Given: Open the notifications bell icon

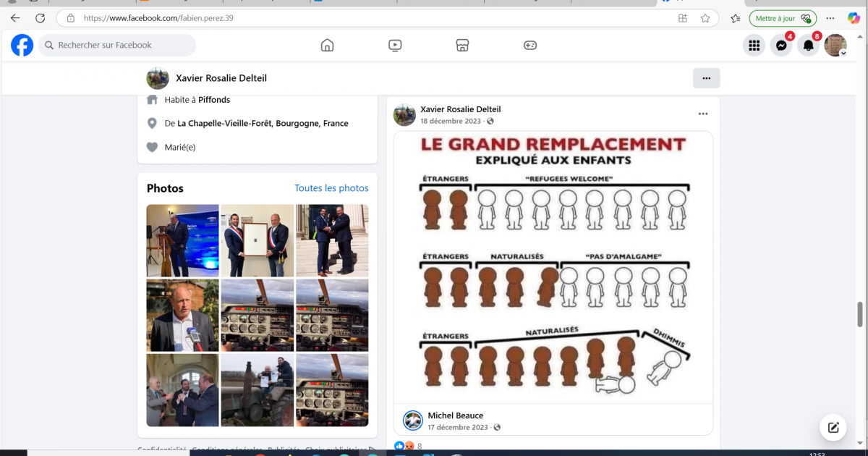Looking at the screenshot, I should [809, 46].
